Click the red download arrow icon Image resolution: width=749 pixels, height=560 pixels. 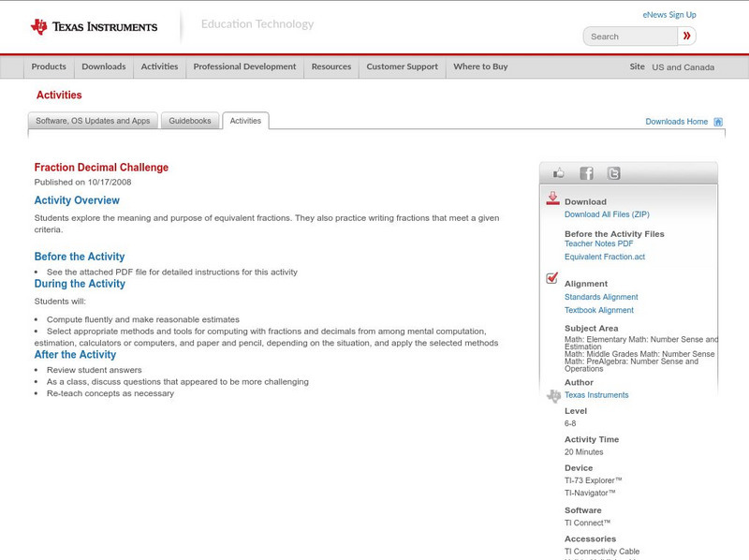(552, 199)
